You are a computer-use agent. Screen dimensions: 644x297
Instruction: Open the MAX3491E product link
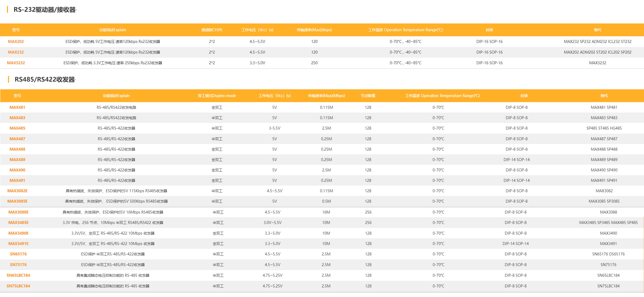tap(18, 244)
